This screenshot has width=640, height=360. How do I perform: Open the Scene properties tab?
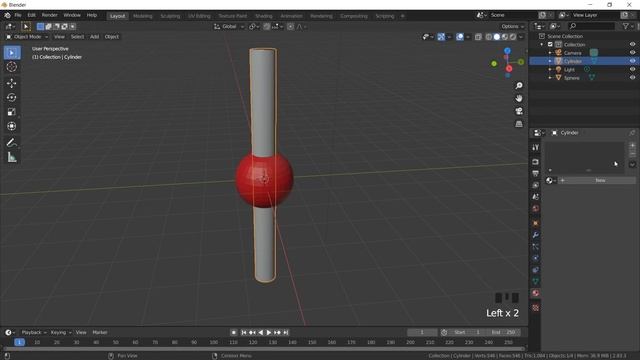[x=536, y=197]
